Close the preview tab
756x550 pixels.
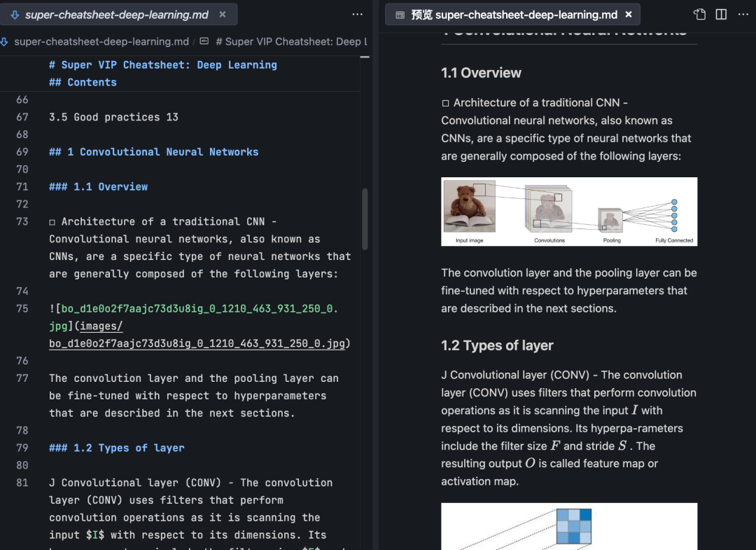(x=629, y=14)
